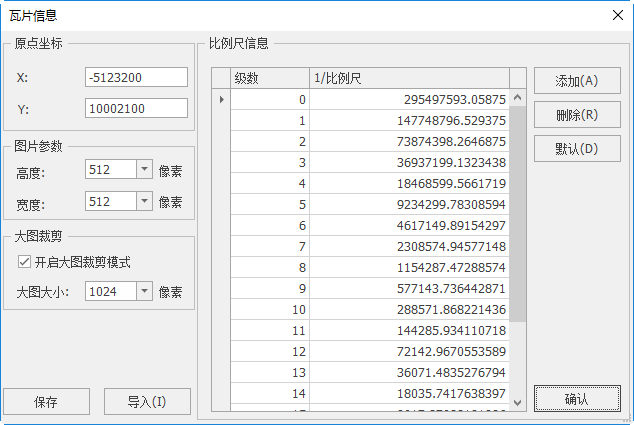Click the 默认(D) button

(x=577, y=149)
